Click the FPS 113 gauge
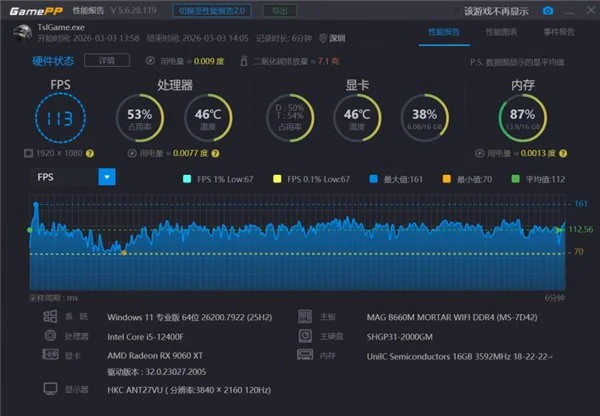 point(60,118)
